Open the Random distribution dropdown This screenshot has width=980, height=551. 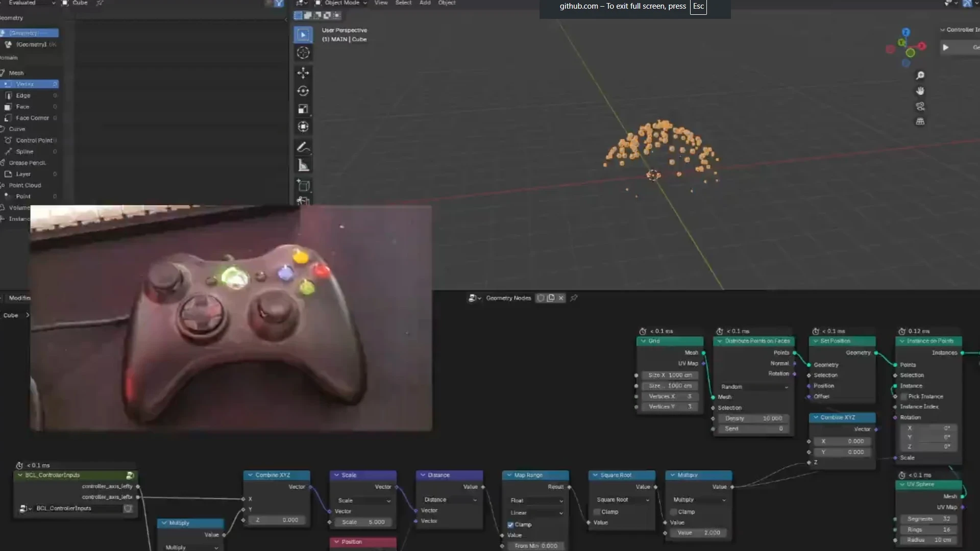[754, 387]
